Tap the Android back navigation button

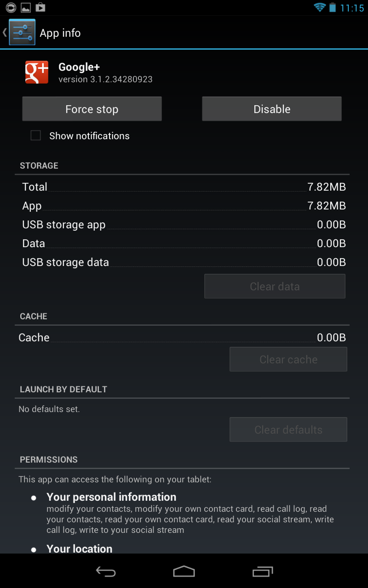click(x=105, y=571)
